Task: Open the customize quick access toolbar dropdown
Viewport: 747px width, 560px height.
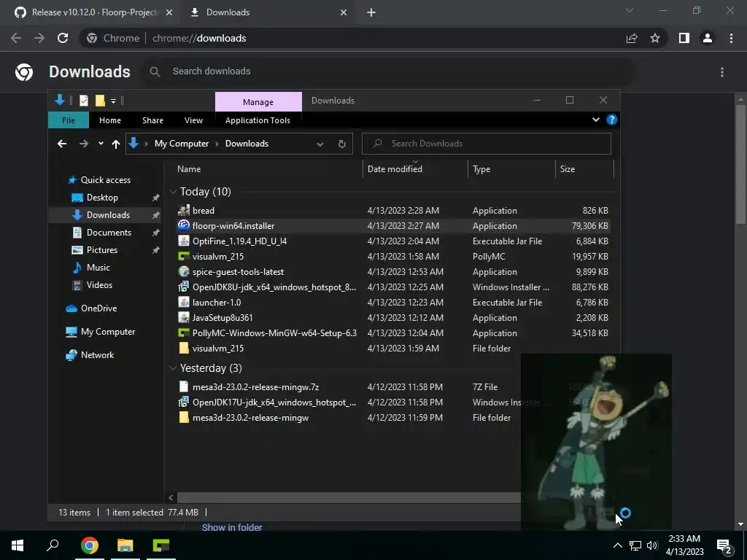Action: pyautogui.click(x=113, y=101)
